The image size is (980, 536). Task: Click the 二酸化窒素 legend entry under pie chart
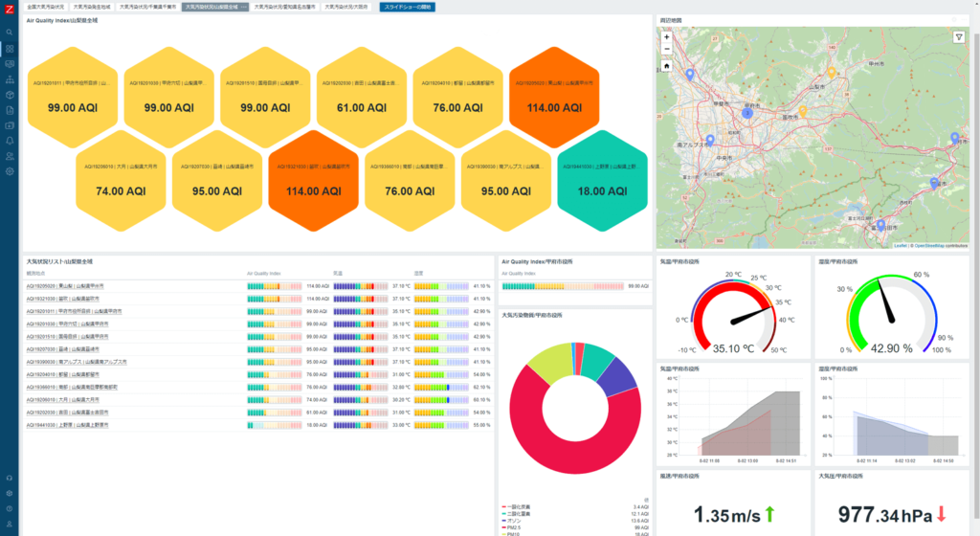(x=515, y=514)
